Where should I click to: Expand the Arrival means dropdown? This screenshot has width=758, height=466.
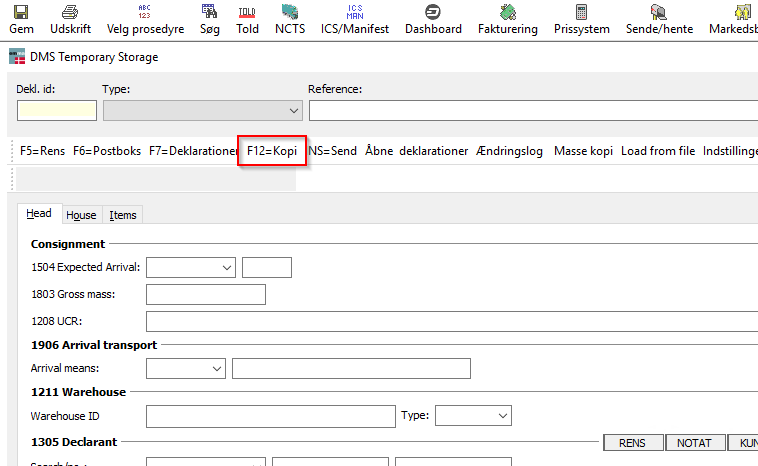coord(217,369)
